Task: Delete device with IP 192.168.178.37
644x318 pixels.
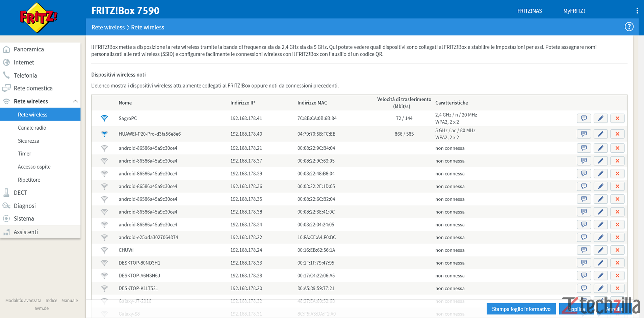Action: pos(617,161)
